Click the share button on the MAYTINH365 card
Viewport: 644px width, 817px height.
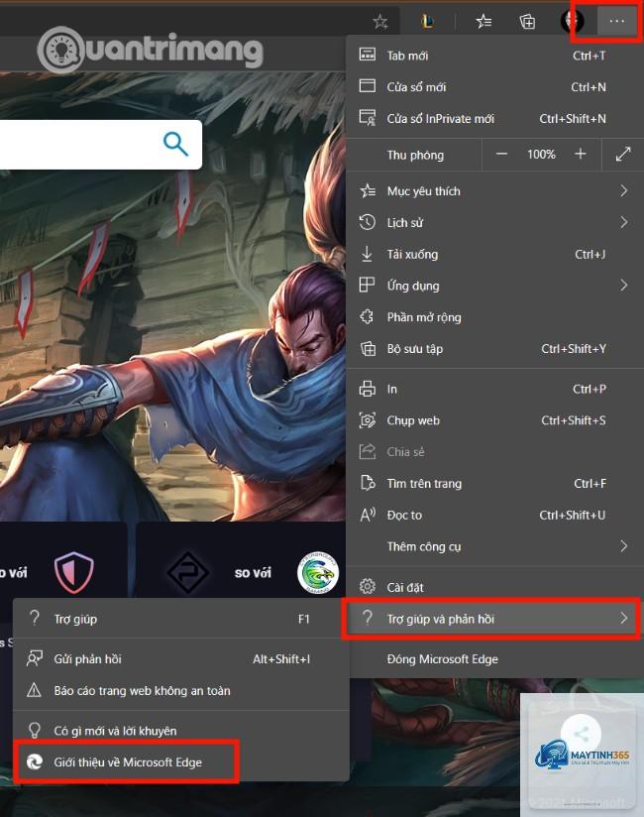pos(581,734)
